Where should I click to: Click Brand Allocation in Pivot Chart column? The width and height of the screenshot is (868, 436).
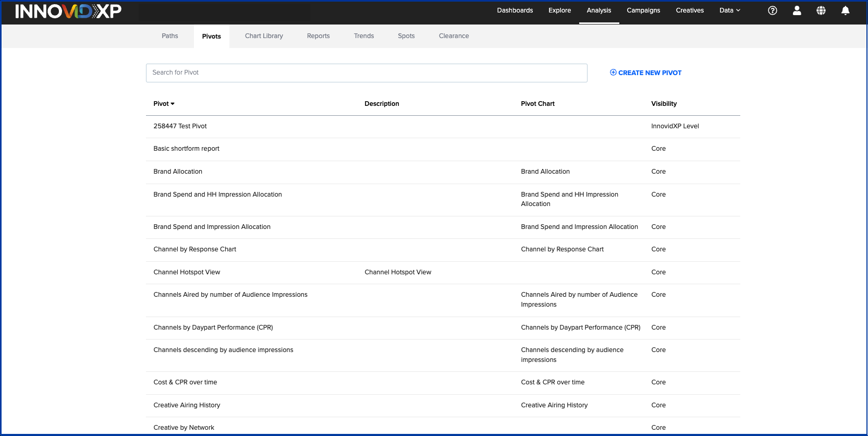pyautogui.click(x=545, y=172)
